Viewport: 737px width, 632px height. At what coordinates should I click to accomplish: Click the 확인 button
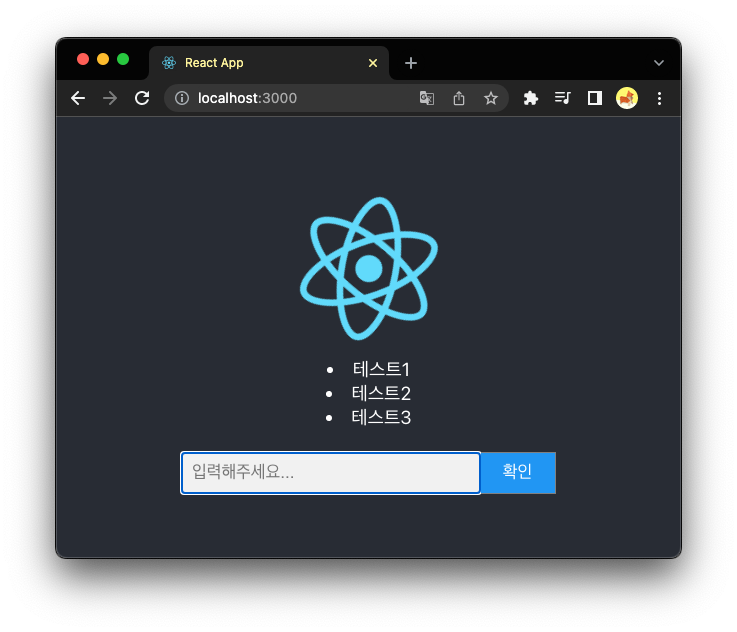point(518,473)
